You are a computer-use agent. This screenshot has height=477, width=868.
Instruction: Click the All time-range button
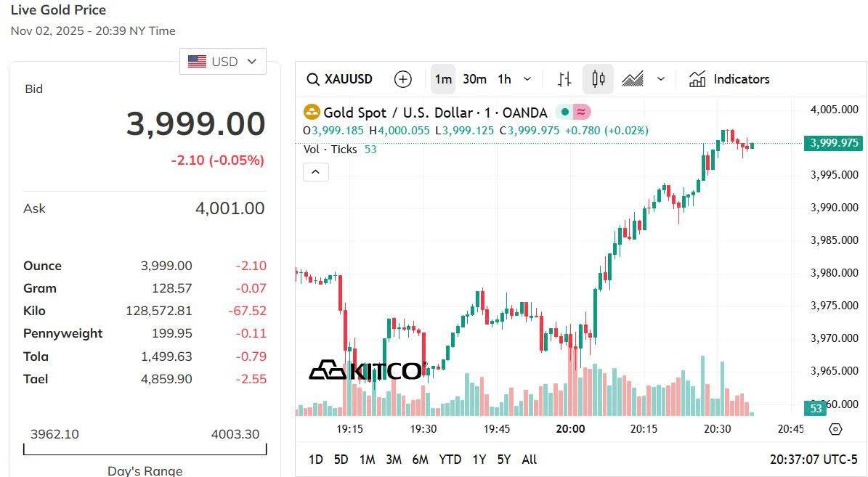(529, 460)
